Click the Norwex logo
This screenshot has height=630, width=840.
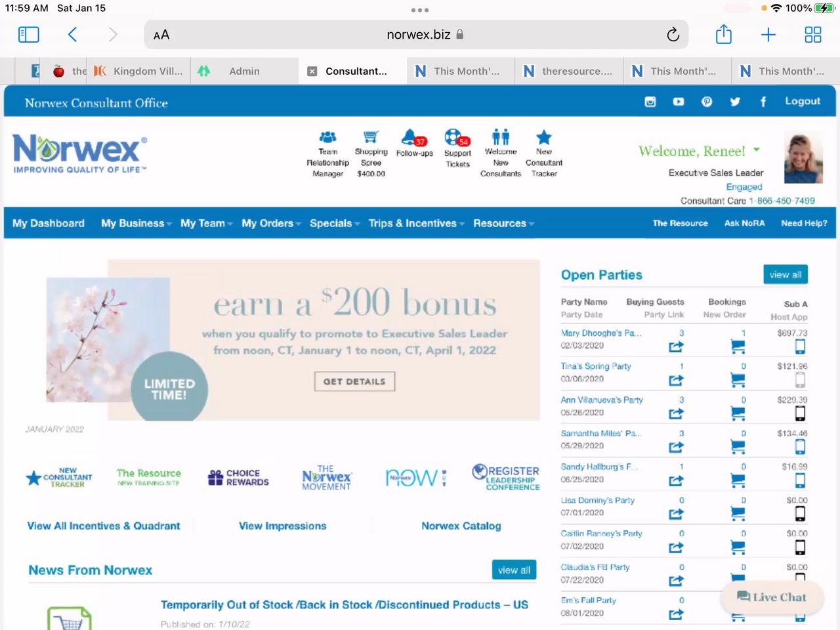click(x=79, y=154)
